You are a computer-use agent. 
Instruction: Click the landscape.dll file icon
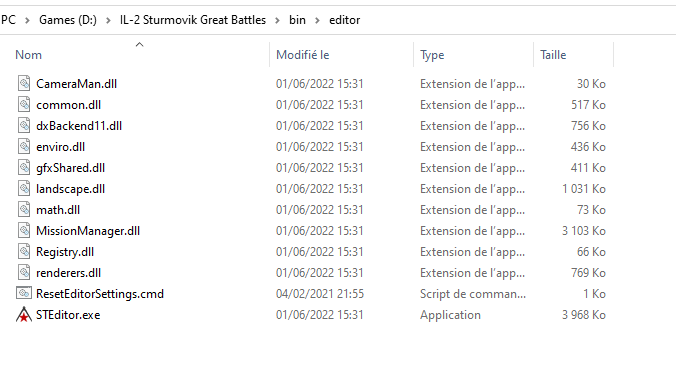24,188
